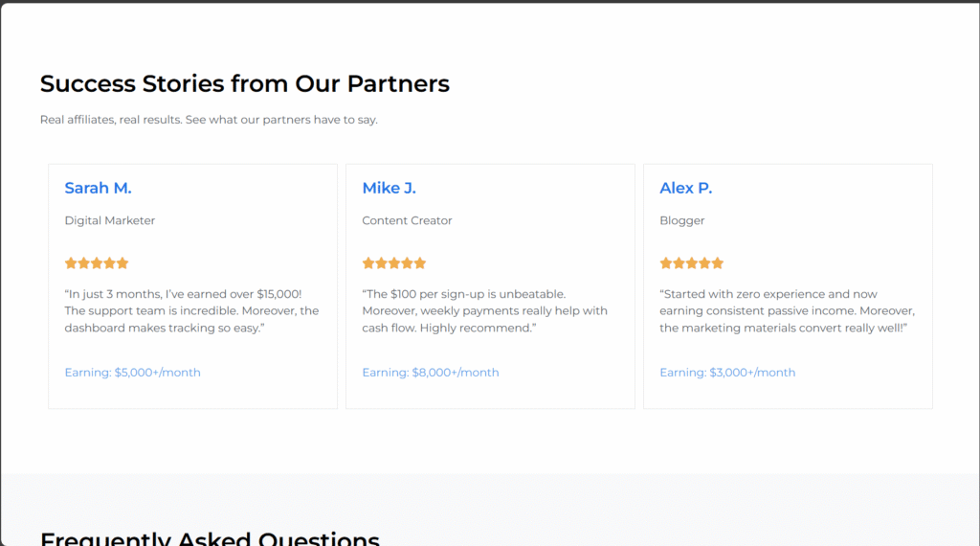The height and width of the screenshot is (546, 980).
Task: Click Sarah M.'s testimonial quote text
Action: tap(191, 311)
